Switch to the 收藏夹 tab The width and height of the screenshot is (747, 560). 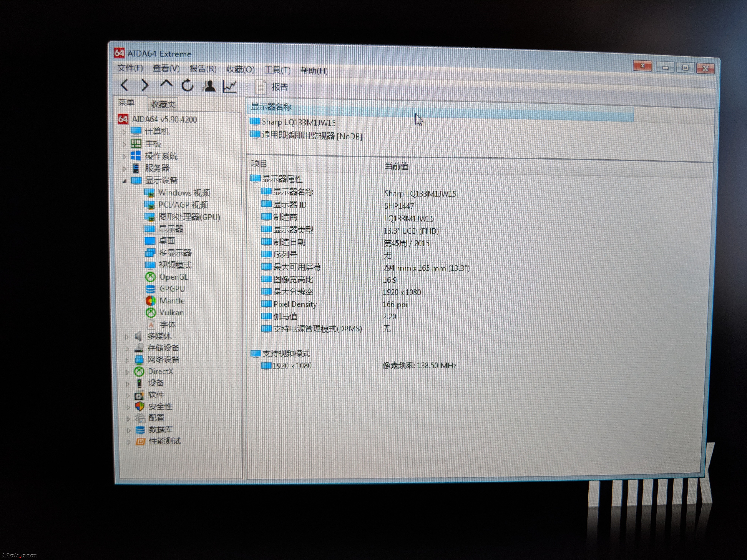click(163, 104)
